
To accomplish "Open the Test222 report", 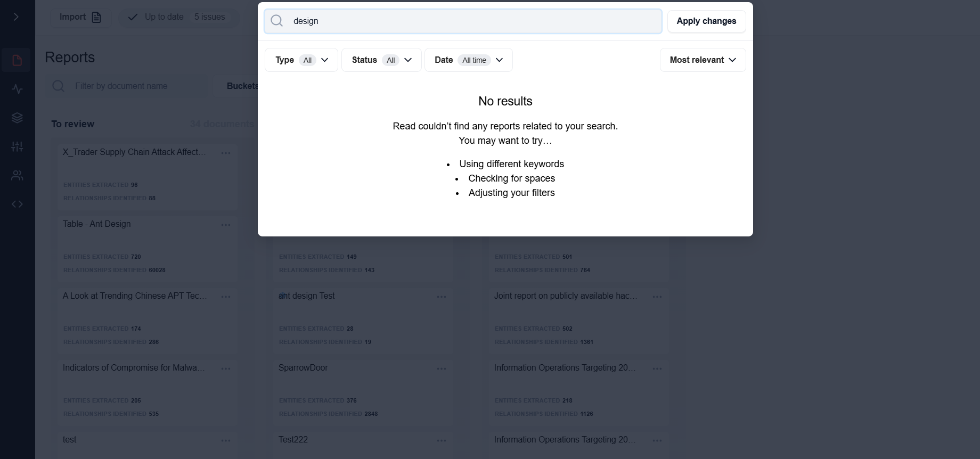I will point(293,439).
